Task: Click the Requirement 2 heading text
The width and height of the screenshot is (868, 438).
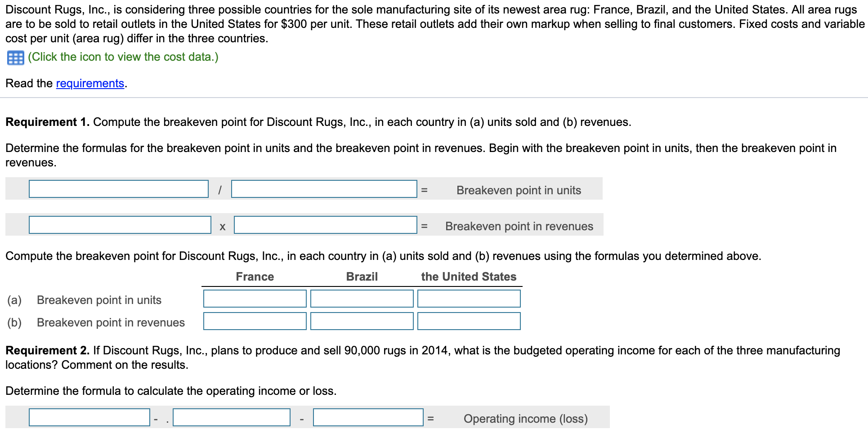Action: tap(44, 350)
